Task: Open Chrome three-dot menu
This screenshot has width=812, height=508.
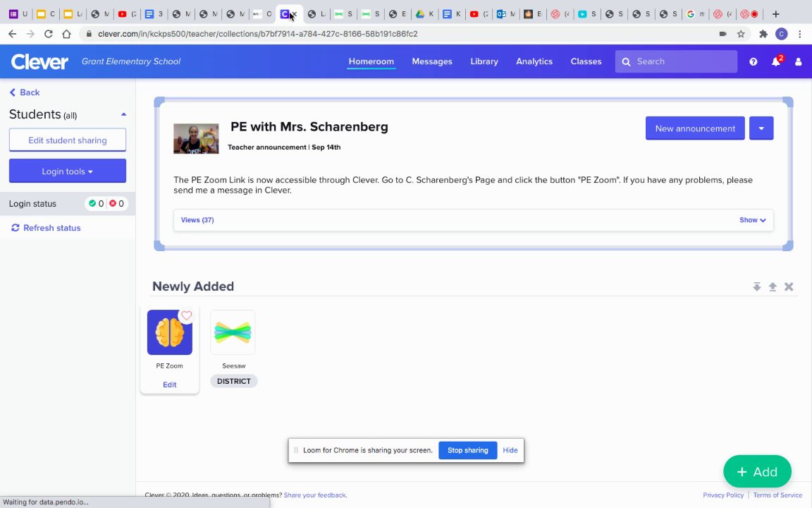Action: tap(800, 34)
